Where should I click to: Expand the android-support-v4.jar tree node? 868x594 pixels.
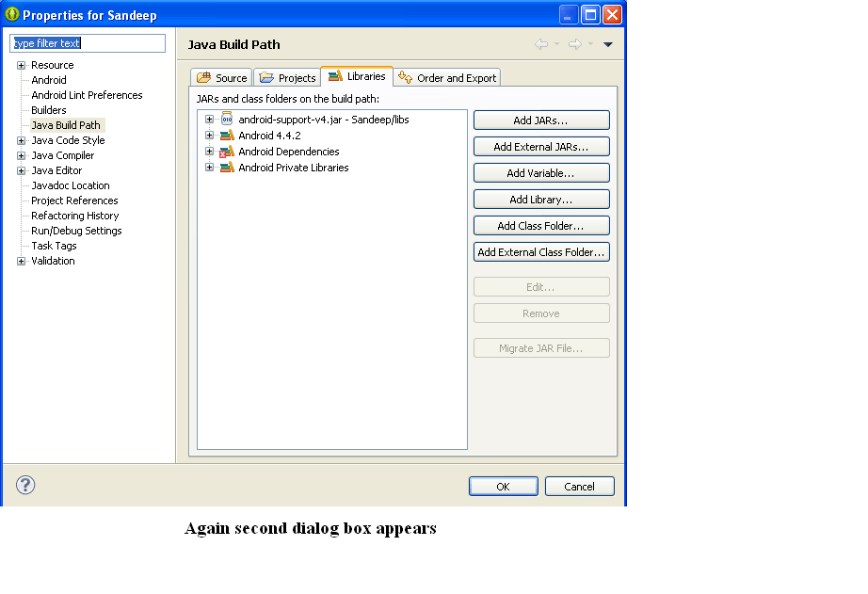tap(209, 120)
